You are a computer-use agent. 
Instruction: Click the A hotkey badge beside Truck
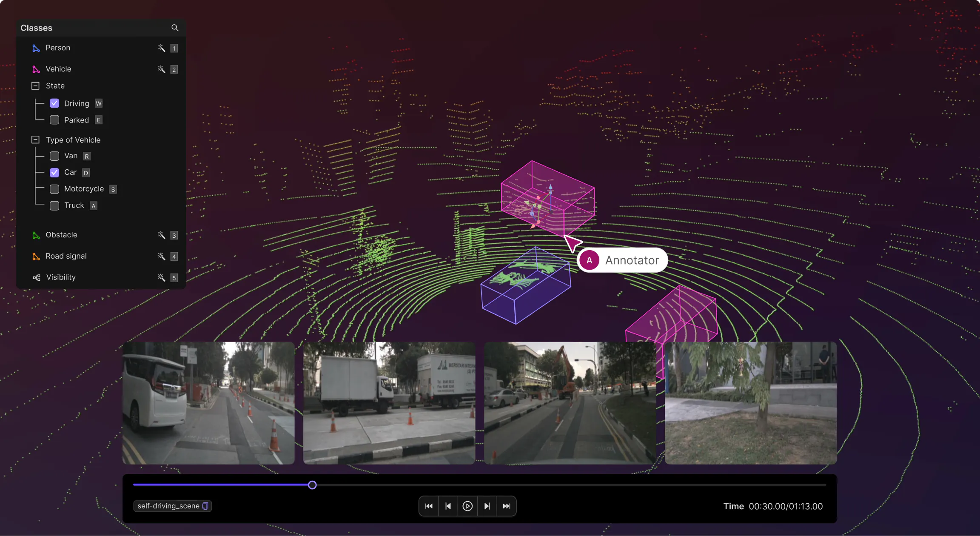click(94, 206)
